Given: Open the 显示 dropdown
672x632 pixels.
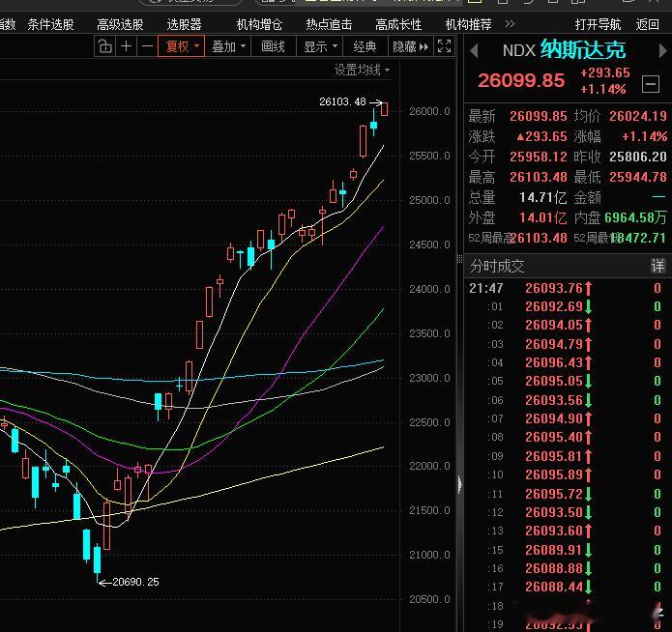Looking at the screenshot, I should click(x=320, y=45).
